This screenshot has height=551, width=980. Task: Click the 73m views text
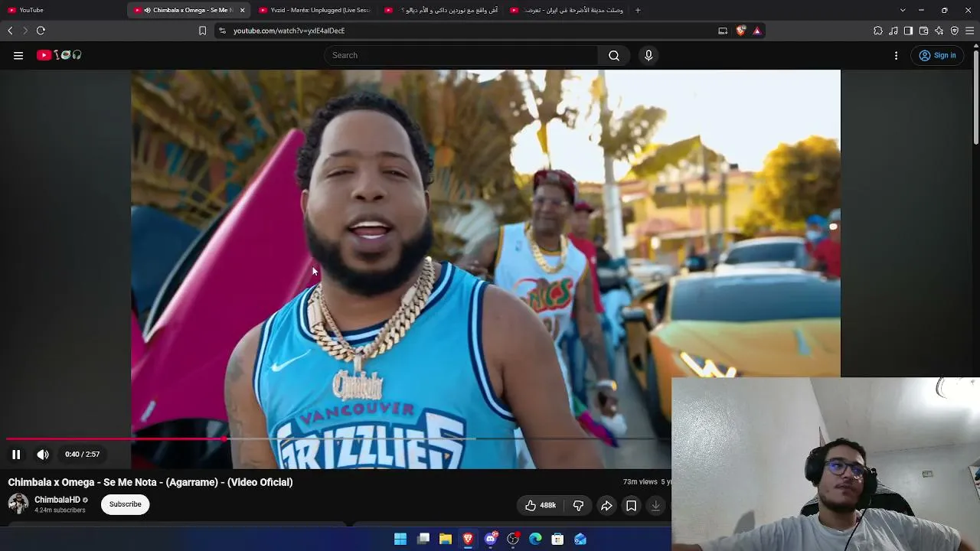click(640, 482)
